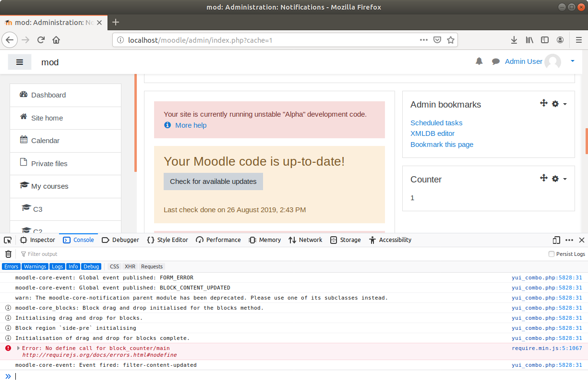This screenshot has width=588, height=386.
Task: Toggle the Warnings console filter
Action: click(x=35, y=266)
